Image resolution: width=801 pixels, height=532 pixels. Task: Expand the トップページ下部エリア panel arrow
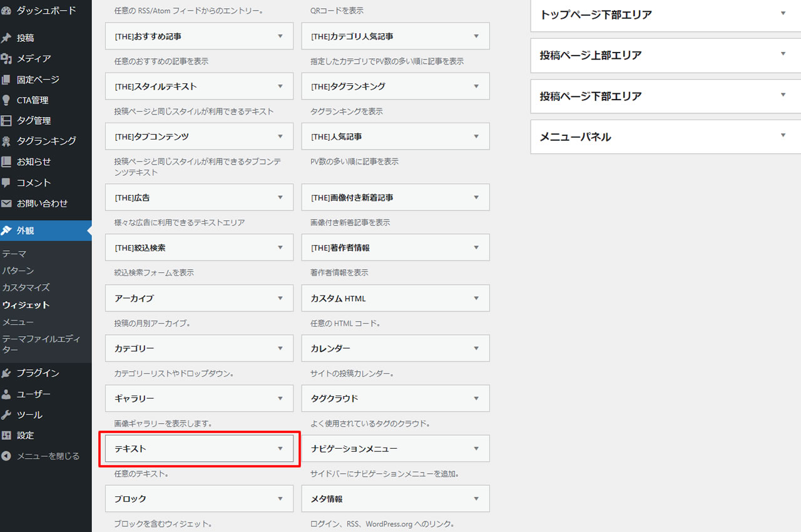tap(783, 13)
